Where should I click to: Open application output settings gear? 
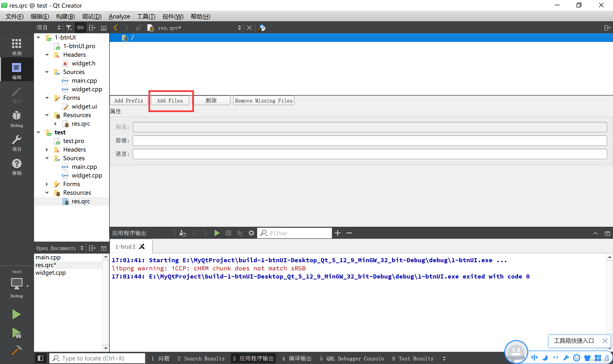[251, 233]
